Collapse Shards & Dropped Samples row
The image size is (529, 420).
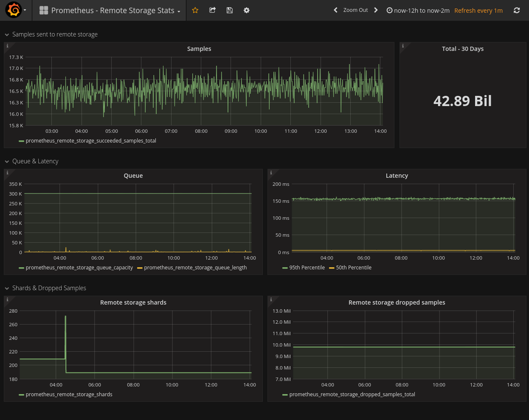coord(49,288)
